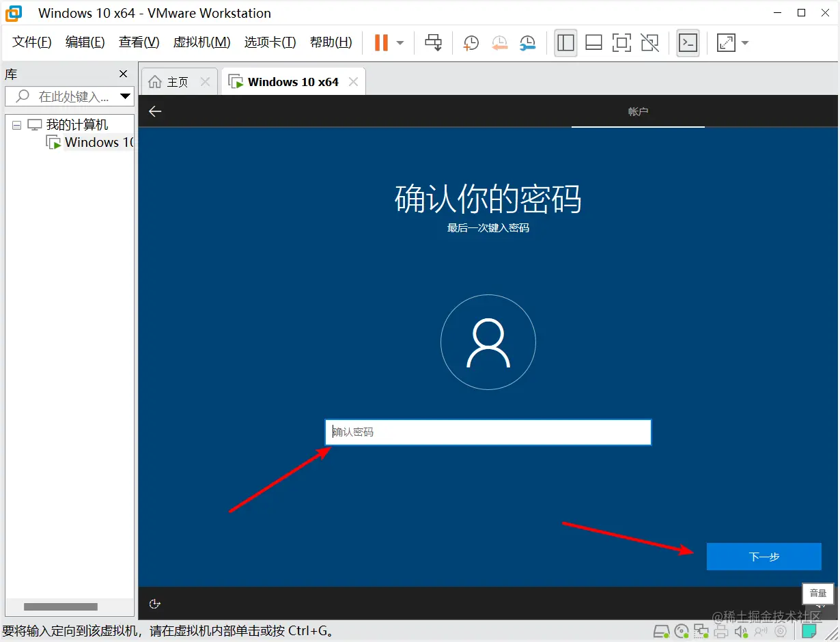Enter full screen mode icon

tap(621, 43)
